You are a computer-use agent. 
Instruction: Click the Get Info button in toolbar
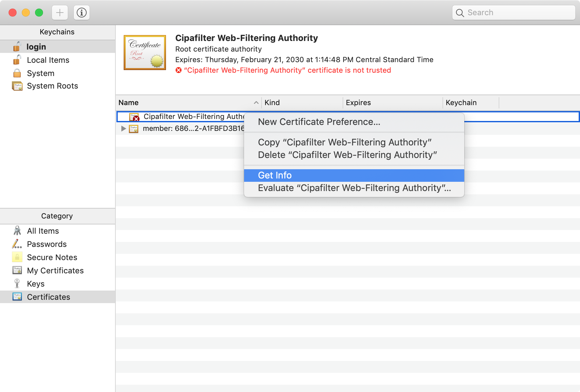click(x=81, y=13)
